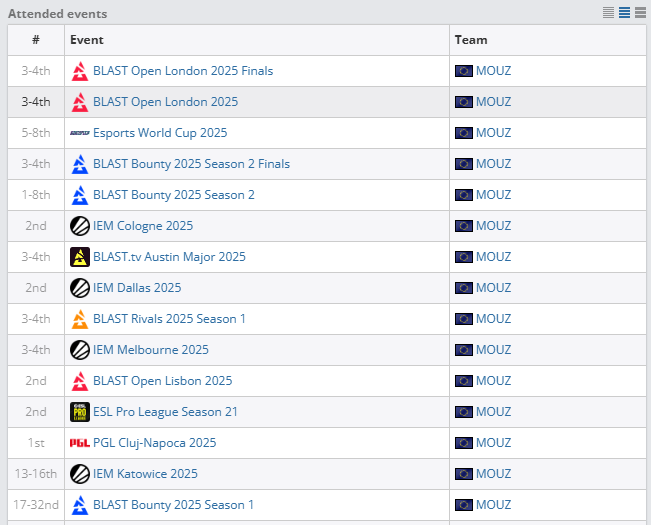
Task: Open the IEM Katowice 2025 event link
Action: pos(145,474)
